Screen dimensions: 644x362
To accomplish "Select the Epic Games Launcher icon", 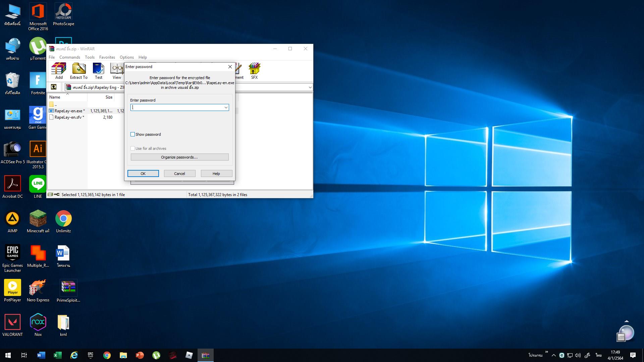I will point(12,258).
